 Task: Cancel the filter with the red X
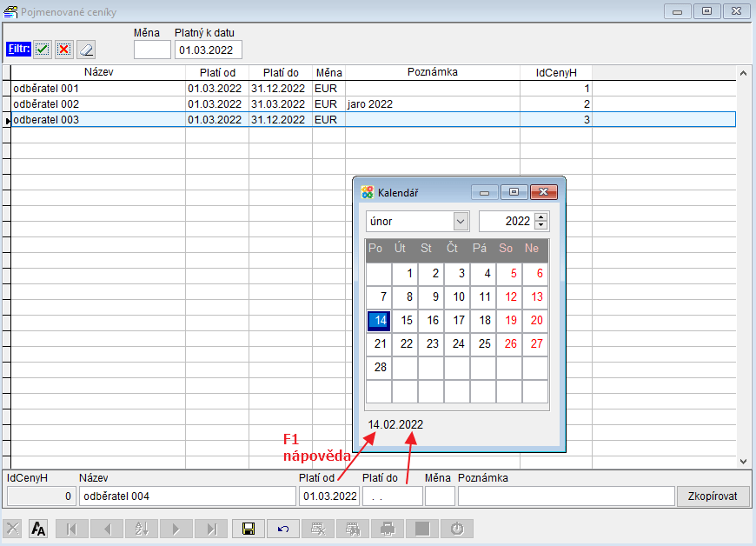point(64,50)
